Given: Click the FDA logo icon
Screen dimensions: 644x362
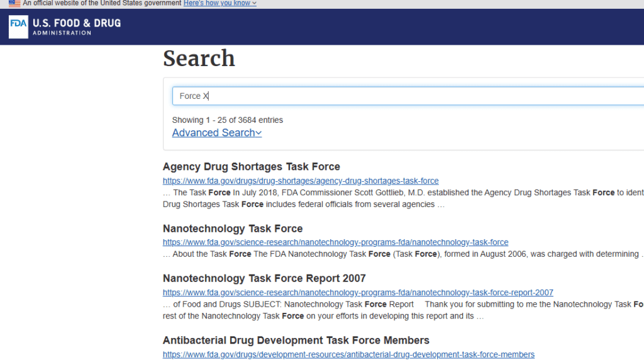Looking at the screenshot, I should click(18, 26).
